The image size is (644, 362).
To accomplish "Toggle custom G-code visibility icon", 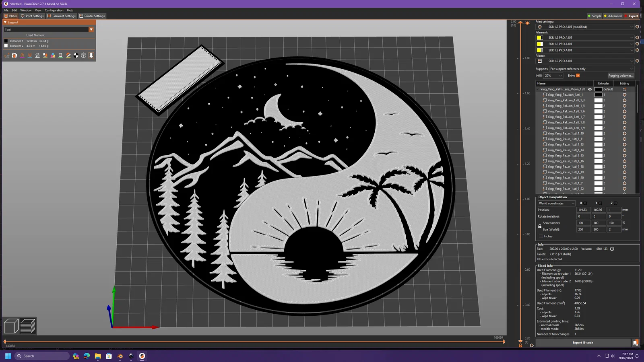I will tap(68, 56).
